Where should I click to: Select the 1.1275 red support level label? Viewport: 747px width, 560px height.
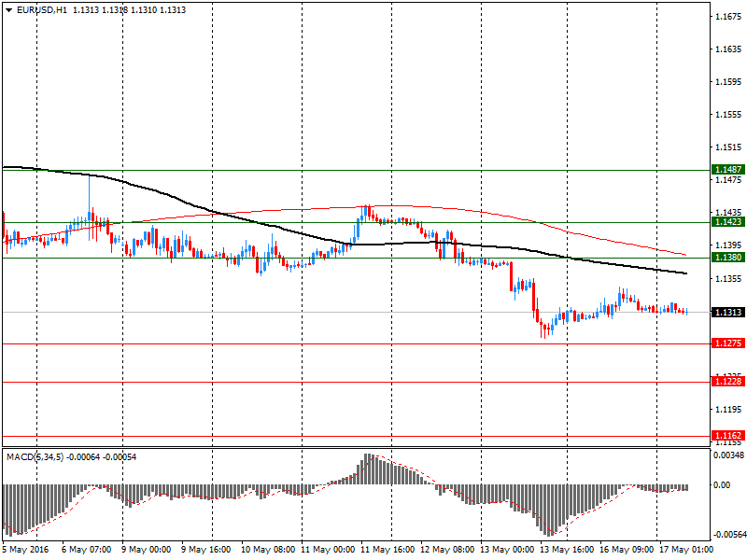tap(728, 343)
